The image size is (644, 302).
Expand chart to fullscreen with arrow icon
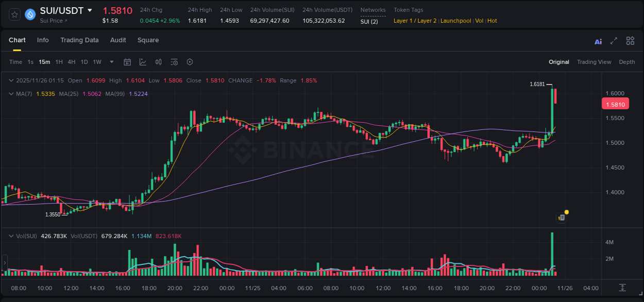pyautogui.click(x=613, y=40)
